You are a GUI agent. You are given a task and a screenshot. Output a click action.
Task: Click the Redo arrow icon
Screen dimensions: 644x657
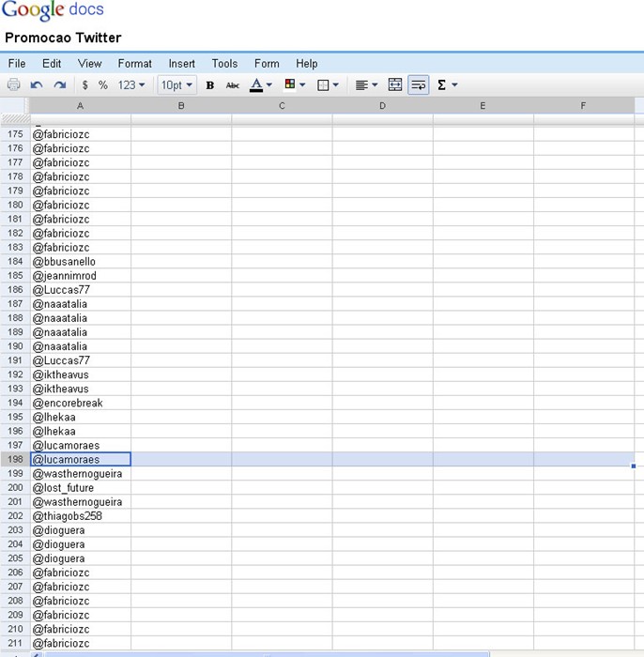tap(59, 84)
